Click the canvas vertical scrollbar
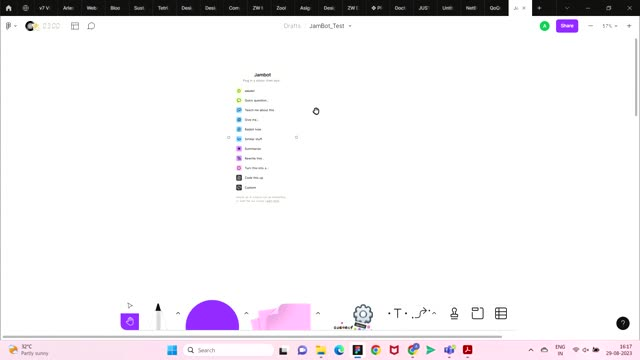This screenshot has width=640, height=360. 636,77
